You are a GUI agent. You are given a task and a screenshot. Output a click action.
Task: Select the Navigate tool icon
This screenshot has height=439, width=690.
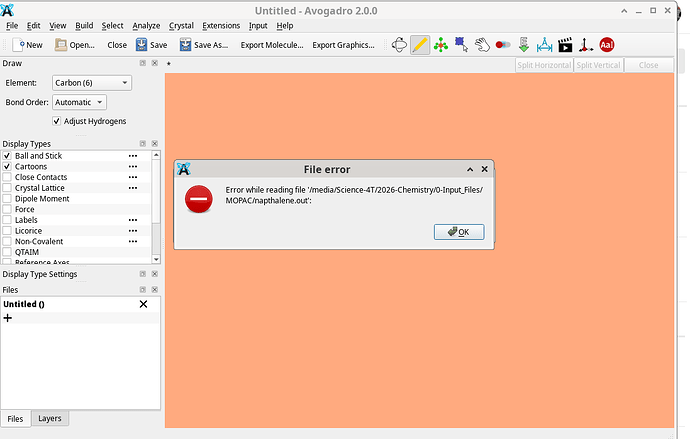click(x=399, y=45)
